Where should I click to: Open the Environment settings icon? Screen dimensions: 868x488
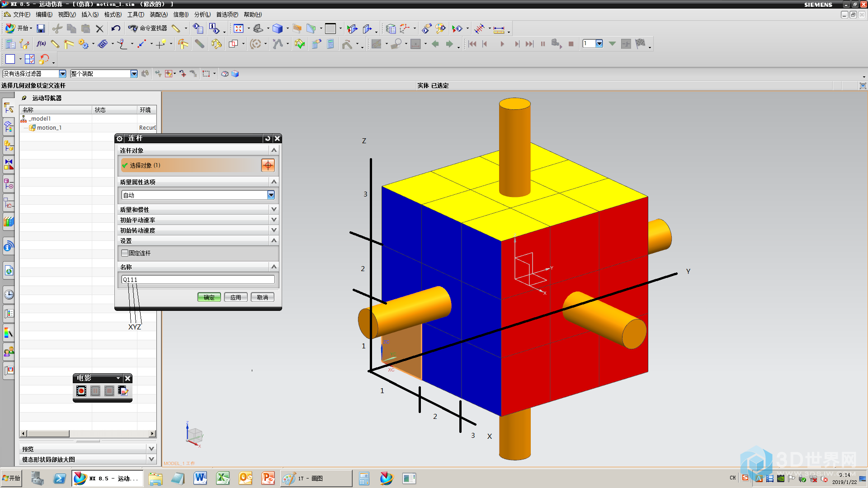10,44
